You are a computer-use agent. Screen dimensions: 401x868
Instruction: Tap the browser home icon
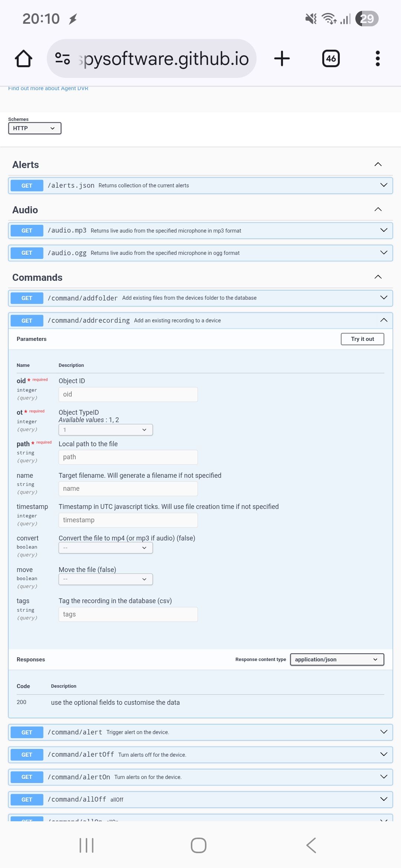(23, 59)
